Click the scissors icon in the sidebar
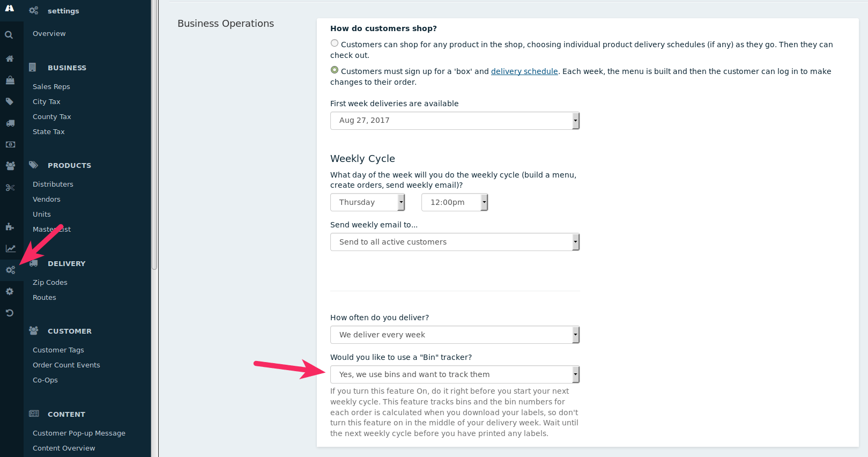 10,187
